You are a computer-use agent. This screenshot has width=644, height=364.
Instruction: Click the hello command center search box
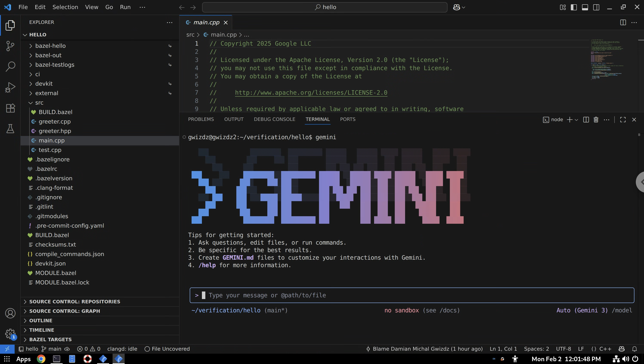(325, 7)
